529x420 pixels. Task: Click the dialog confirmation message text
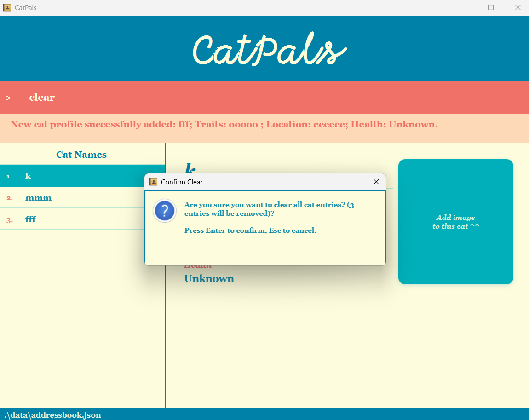pyautogui.click(x=269, y=209)
